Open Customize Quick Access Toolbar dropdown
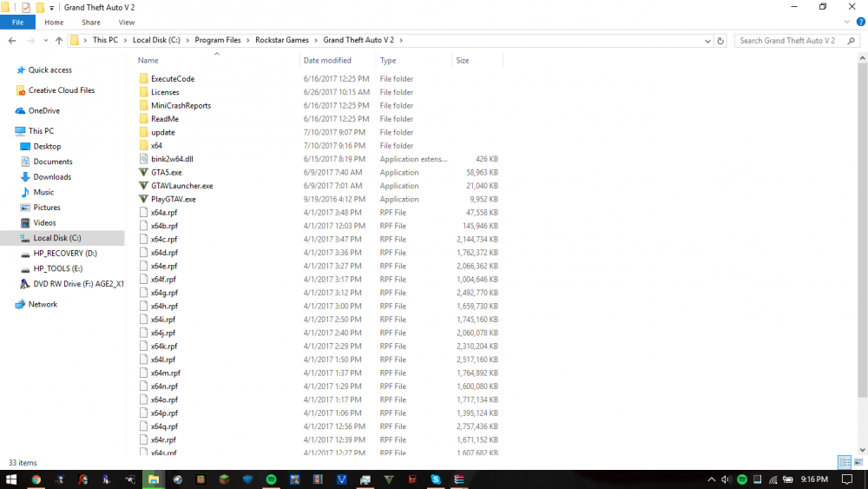 51,8
